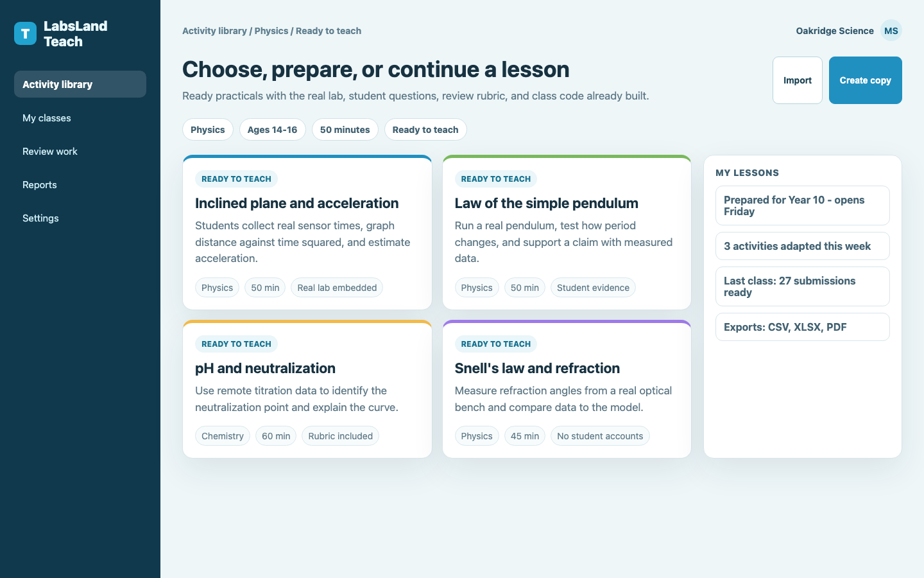The height and width of the screenshot is (578, 924).
Task: Click the Import button
Action: click(798, 80)
